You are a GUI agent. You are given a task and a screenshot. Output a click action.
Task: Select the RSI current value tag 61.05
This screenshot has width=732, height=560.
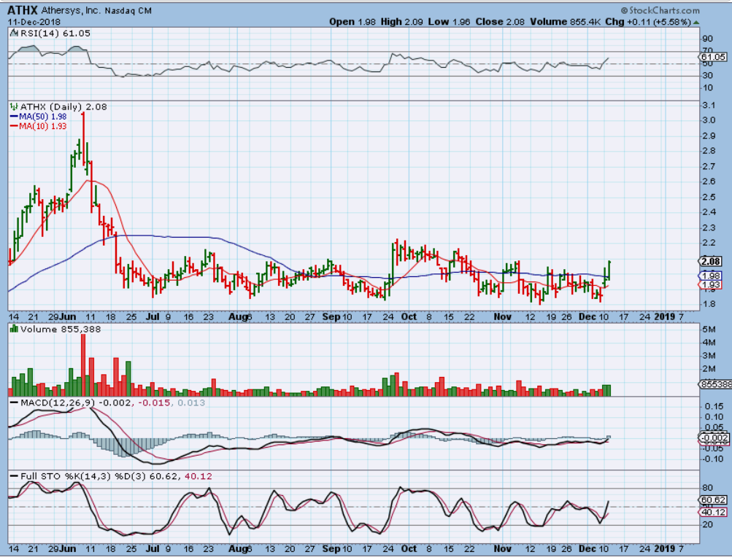pos(712,56)
